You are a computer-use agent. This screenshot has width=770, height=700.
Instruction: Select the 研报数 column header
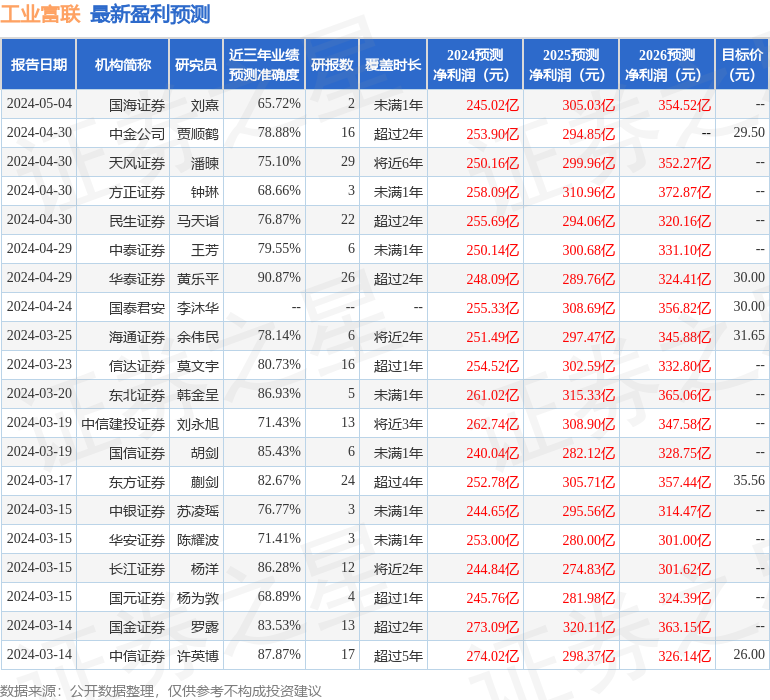click(x=332, y=64)
